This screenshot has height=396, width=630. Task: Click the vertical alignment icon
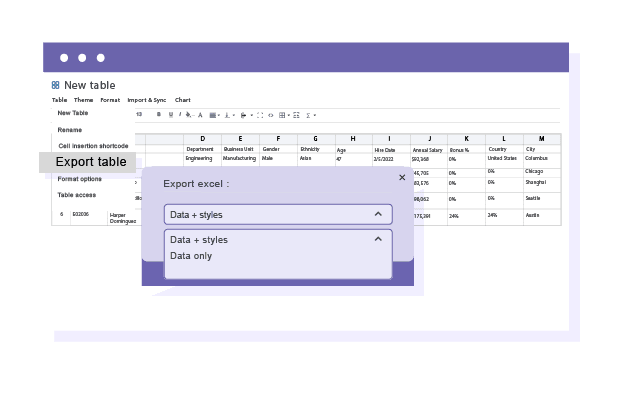(x=227, y=115)
